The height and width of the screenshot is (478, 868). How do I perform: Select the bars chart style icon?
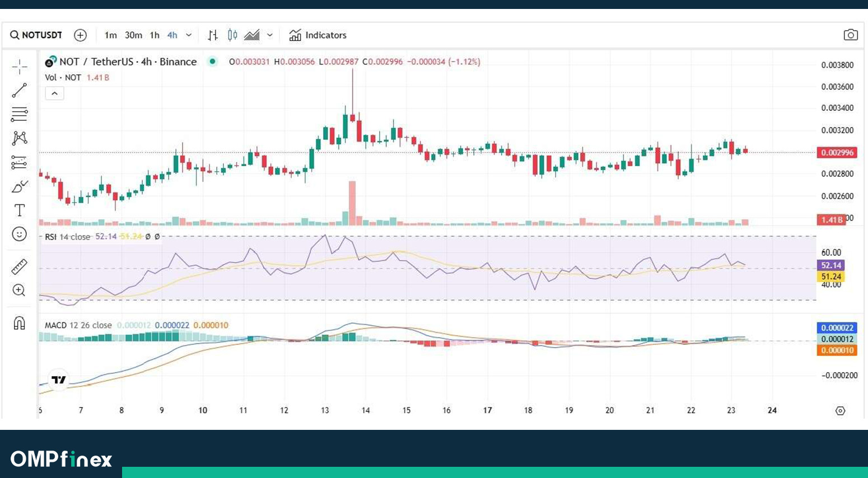(x=213, y=35)
